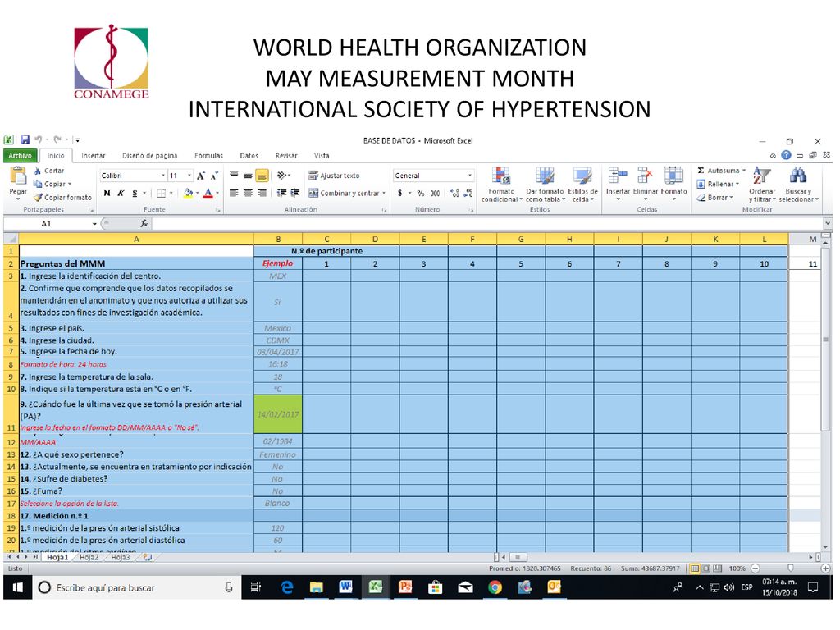Increase font size with the large A icon
This screenshot has height=630, width=840.
(x=201, y=176)
